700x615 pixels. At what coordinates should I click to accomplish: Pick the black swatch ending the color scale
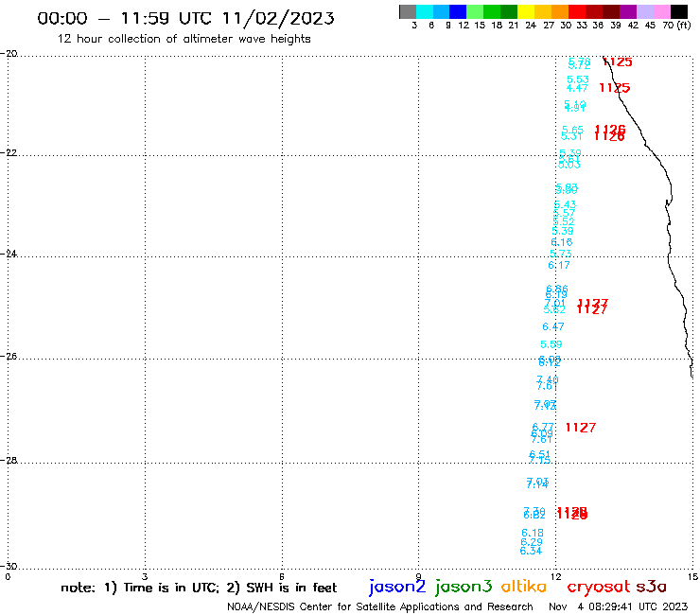point(679,11)
